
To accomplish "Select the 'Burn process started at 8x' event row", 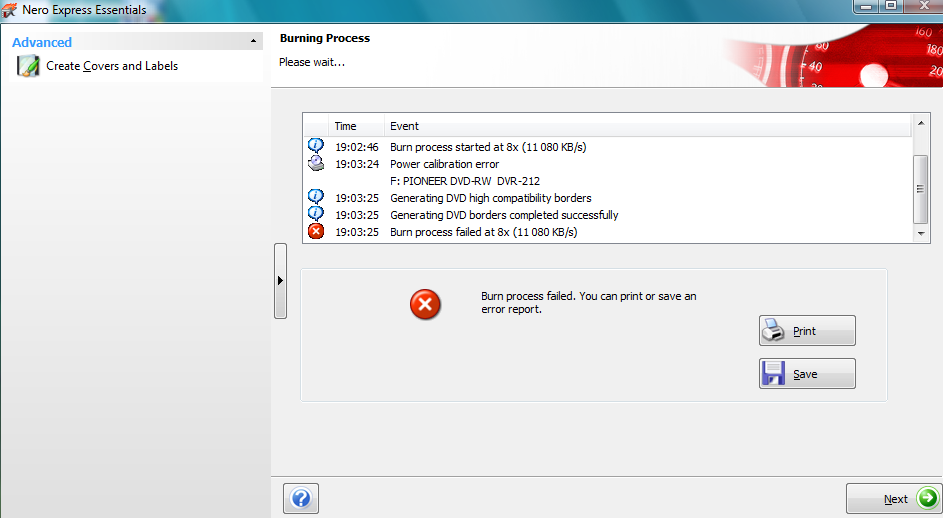I will [x=608, y=147].
